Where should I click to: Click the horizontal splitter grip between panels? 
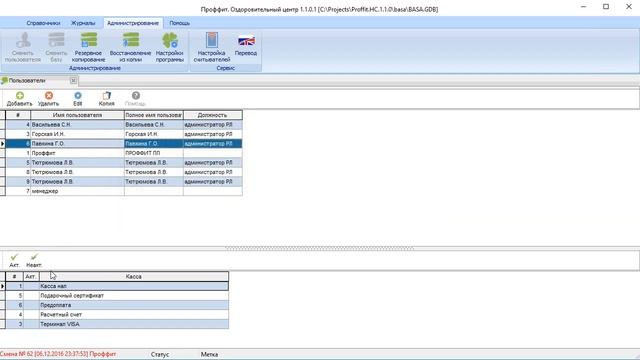(320, 248)
